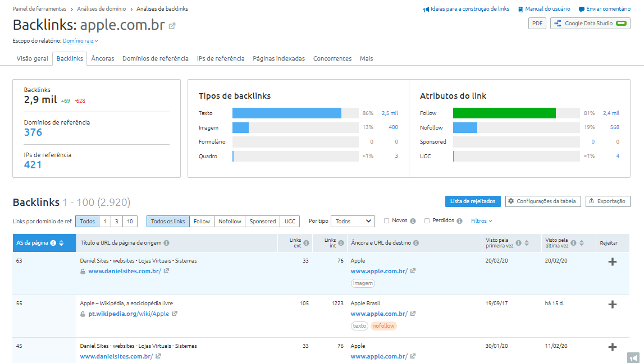Show info for Âncora e URL de destino

click(416, 243)
